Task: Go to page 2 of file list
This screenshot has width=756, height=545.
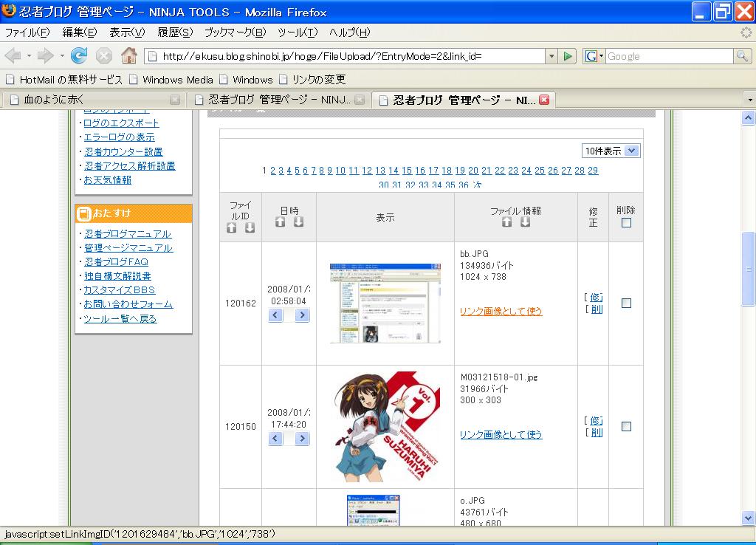Action: pyautogui.click(x=273, y=171)
